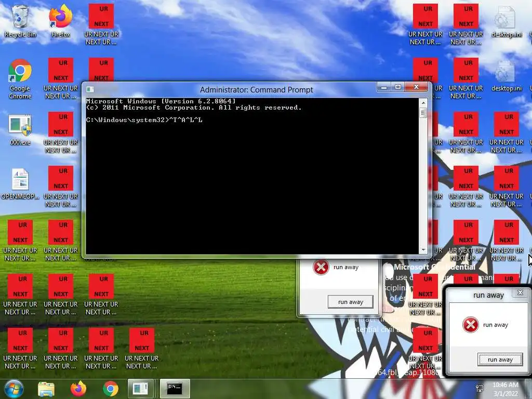
Task: Click the Command Prompt scrollbar thumb
Action: [x=423, y=112]
